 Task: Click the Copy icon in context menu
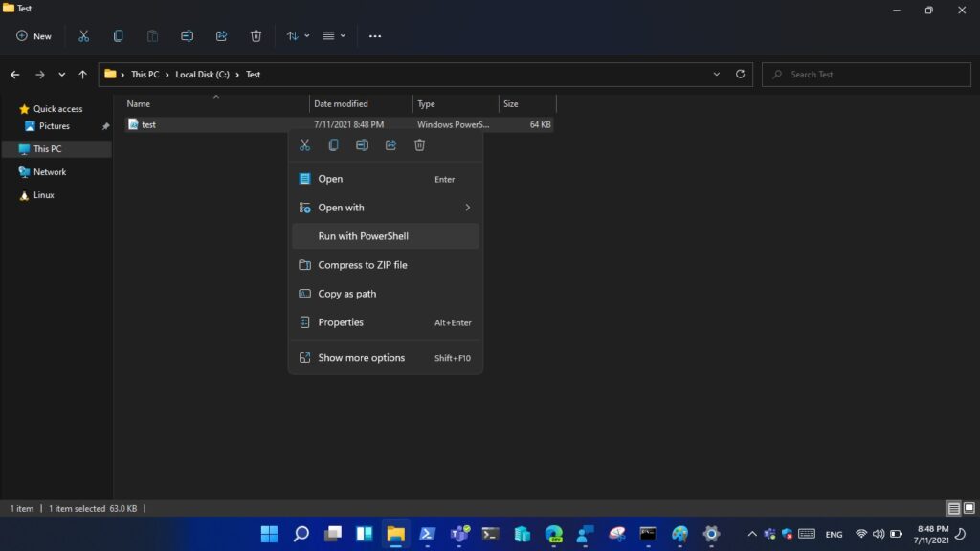tap(333, 145)
